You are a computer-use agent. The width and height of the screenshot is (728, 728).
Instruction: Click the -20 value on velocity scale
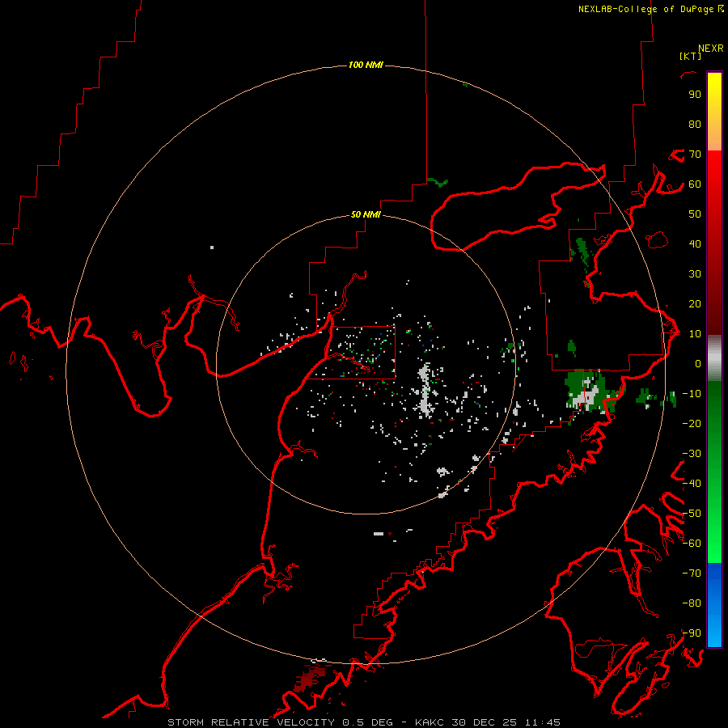point(692,424)
